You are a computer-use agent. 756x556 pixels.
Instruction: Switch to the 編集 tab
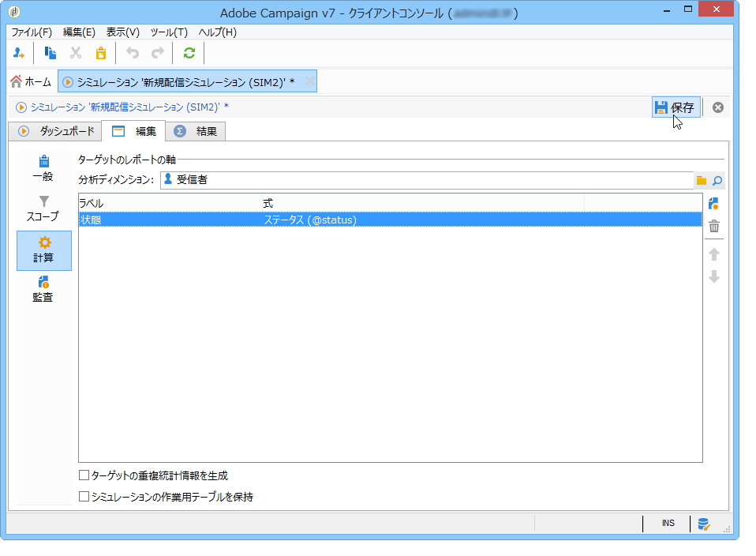tap(133, 131)
